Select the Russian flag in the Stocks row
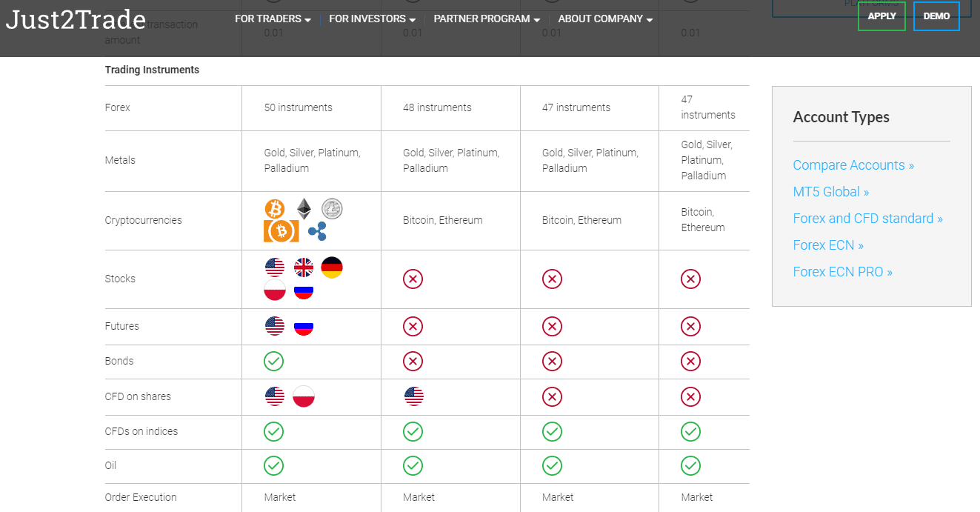Image resolution: width=980 pixels, height=512 pixels. point(304,290)
